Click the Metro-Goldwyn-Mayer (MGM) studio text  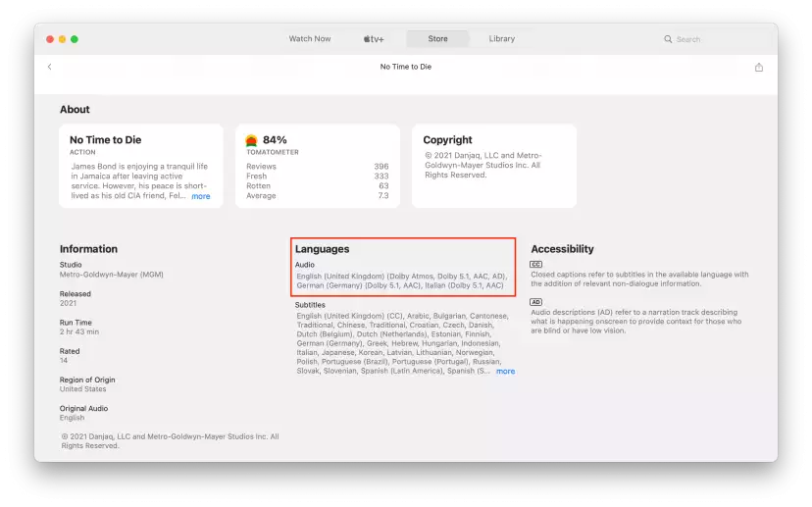[112, 275]
